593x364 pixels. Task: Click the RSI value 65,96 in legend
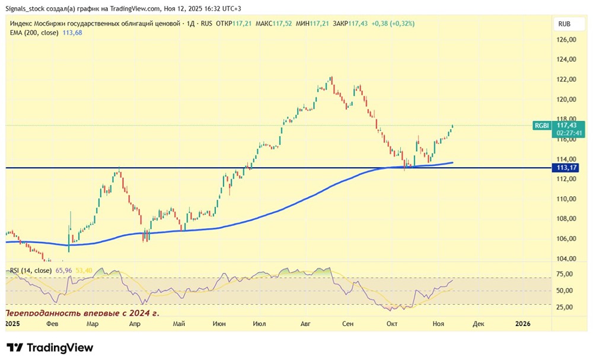tap(62, 270)
